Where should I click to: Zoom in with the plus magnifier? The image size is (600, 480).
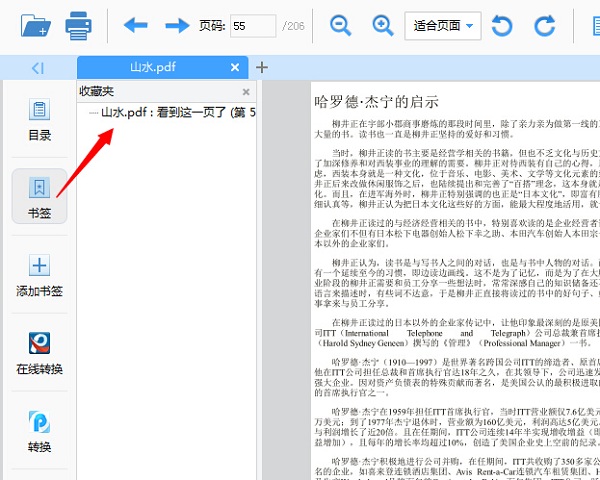click(x=383, y=26)
